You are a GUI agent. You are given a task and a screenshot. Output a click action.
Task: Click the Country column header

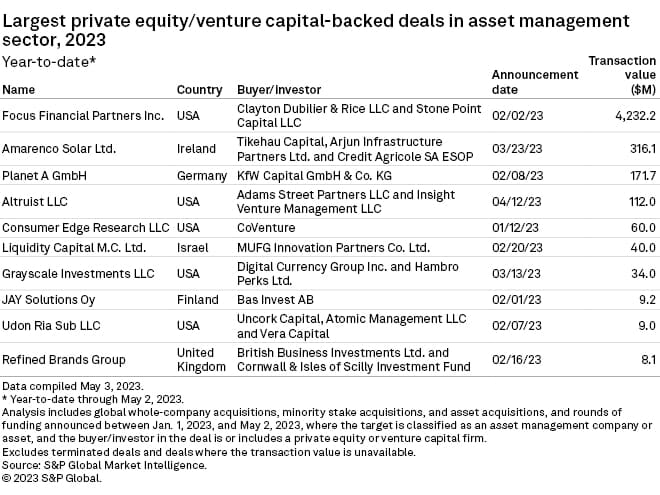[199, 90]
